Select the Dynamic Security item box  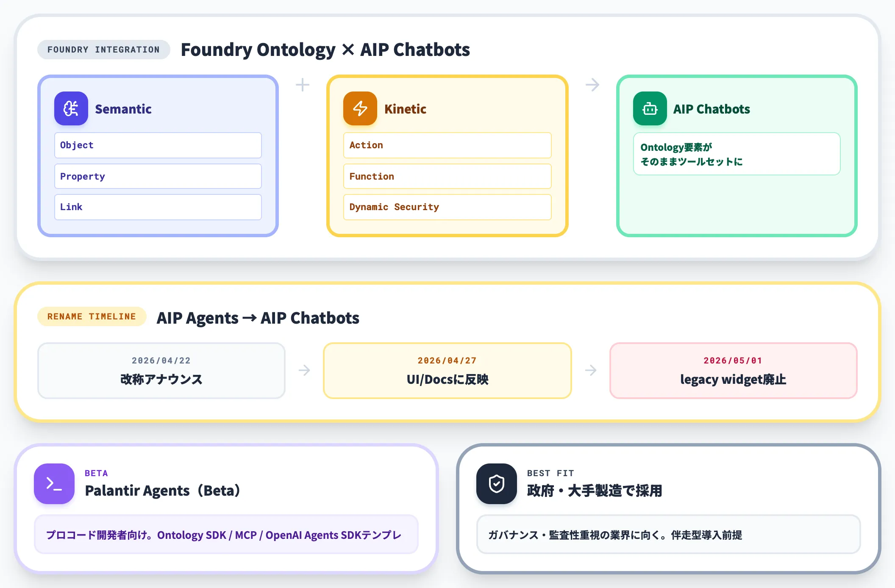(x=447, y=207)
